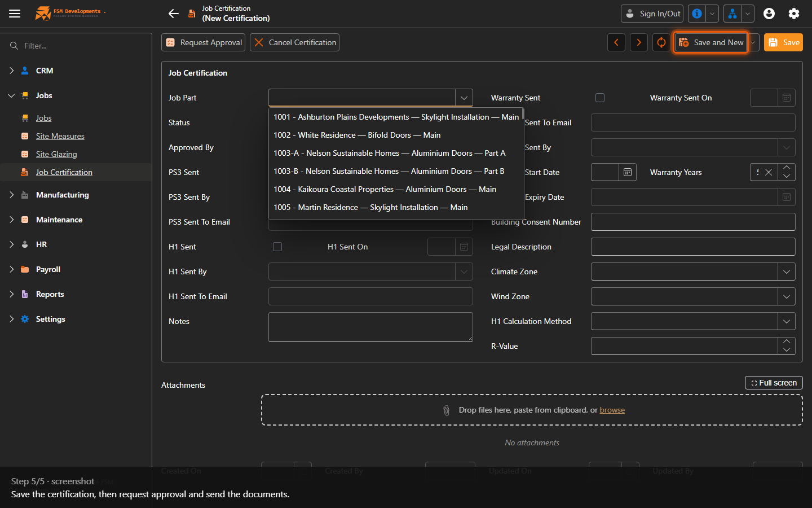Click the refresh record icon
Image resolution: width=812 pixels, height=508 pixels.
click(661, 42)
